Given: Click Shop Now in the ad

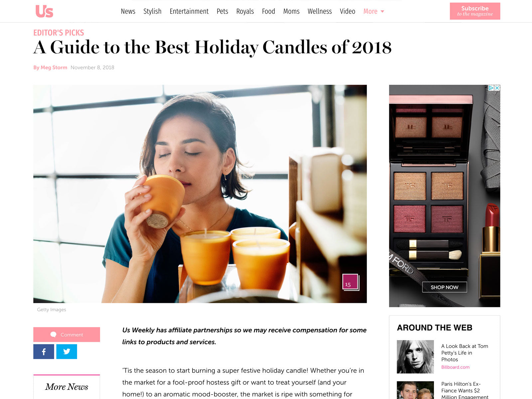Looking at the screenshot, I should pyautogui.click(x=445, y=287).
